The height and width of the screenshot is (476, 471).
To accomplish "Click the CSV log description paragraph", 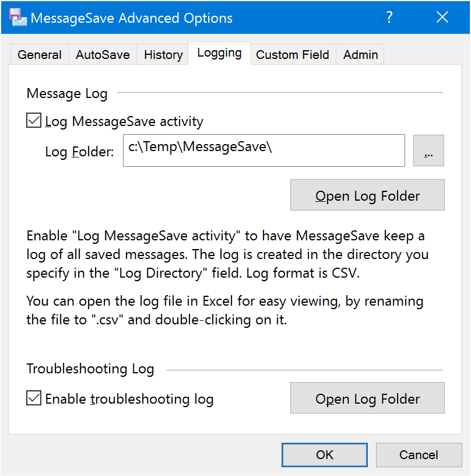I will coord(227,254).
